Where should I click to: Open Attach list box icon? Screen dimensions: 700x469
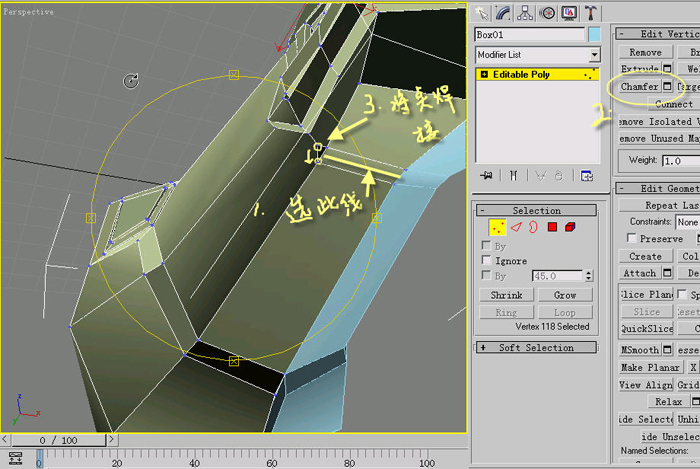tap(667, 272)
